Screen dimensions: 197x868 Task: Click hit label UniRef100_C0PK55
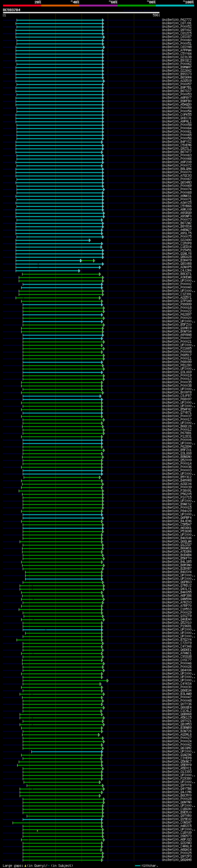[177, 115]
